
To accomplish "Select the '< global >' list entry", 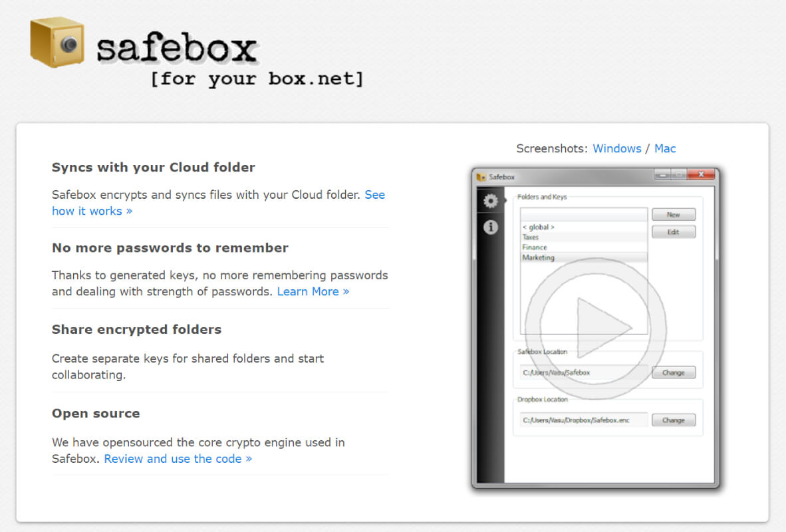I will point(584,227).
